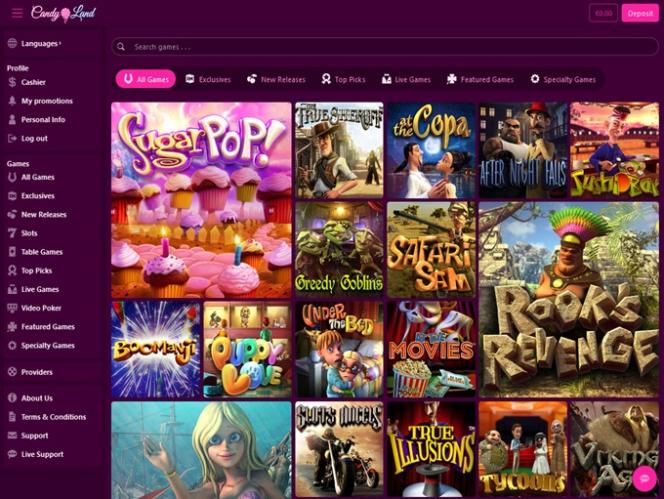Launch the Rook's Revenge game tile
Viewport: 664px width, 499px height.
coord(568,299)
